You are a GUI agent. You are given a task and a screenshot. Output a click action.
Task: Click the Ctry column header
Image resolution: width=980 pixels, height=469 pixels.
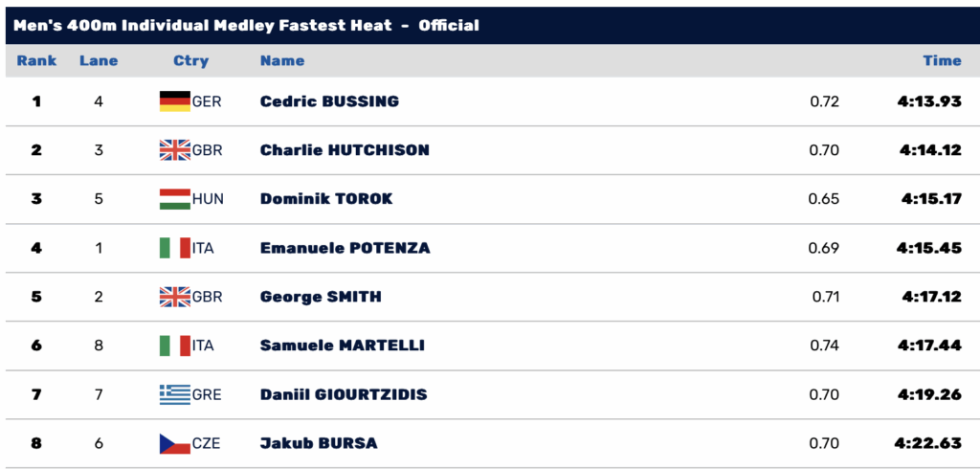click(x=190, y=60)
